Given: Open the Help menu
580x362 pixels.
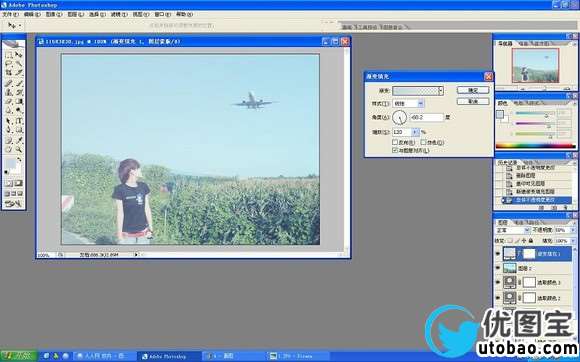Looking at the screenshot, I should pyautogui.click(x=184, y=14).
